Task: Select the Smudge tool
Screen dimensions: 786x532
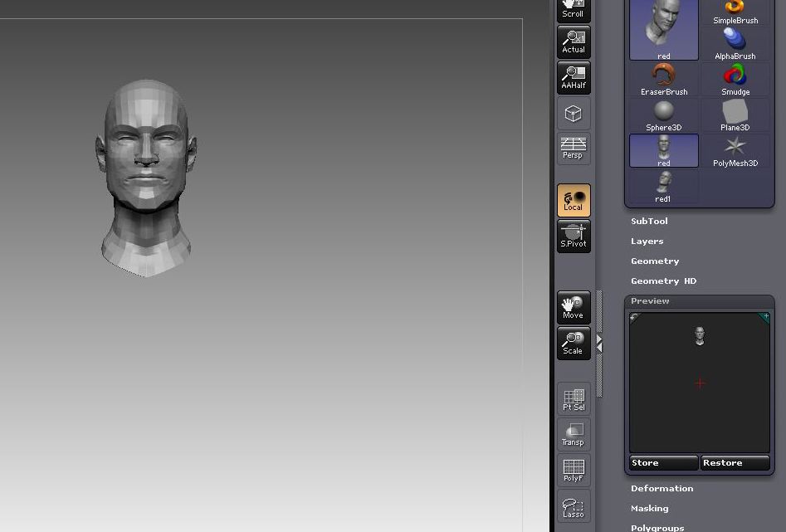Action: [735, 80]
